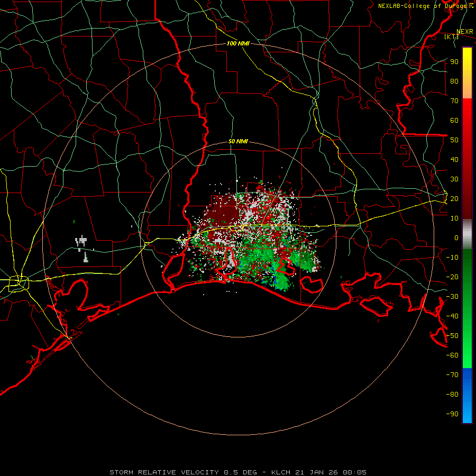
Task: Click the "NEXR" label at the top right
Action: click(x=465, y=32)
